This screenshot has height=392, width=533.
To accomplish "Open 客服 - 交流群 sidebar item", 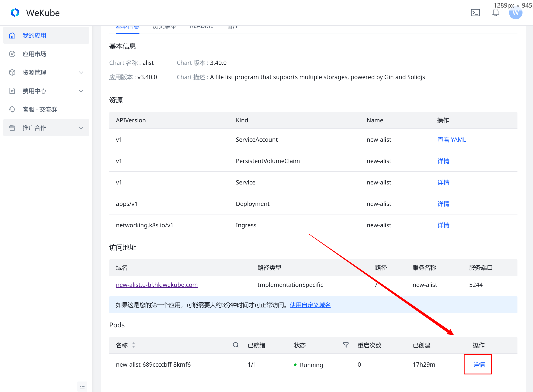I will (x=46, y=109).
